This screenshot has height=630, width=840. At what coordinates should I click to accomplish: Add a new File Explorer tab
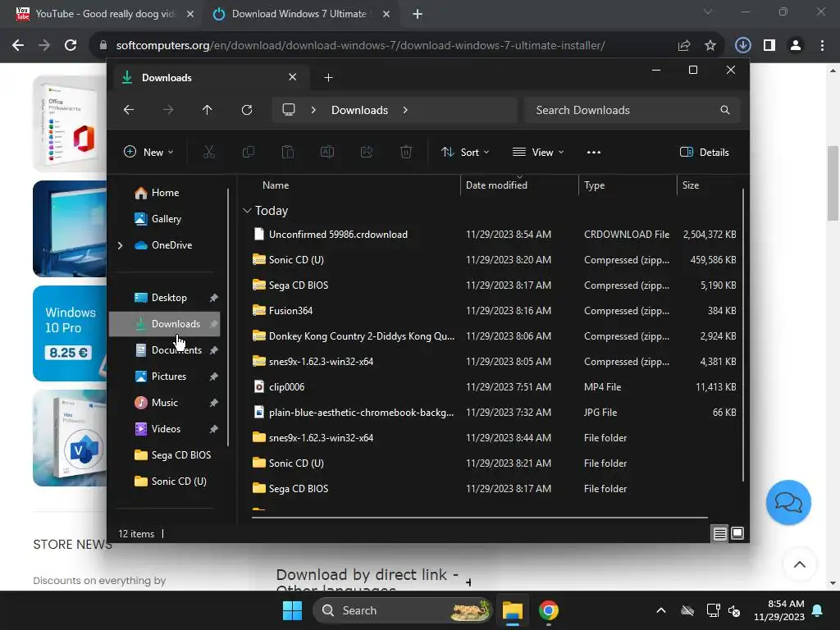click(328, 78)
